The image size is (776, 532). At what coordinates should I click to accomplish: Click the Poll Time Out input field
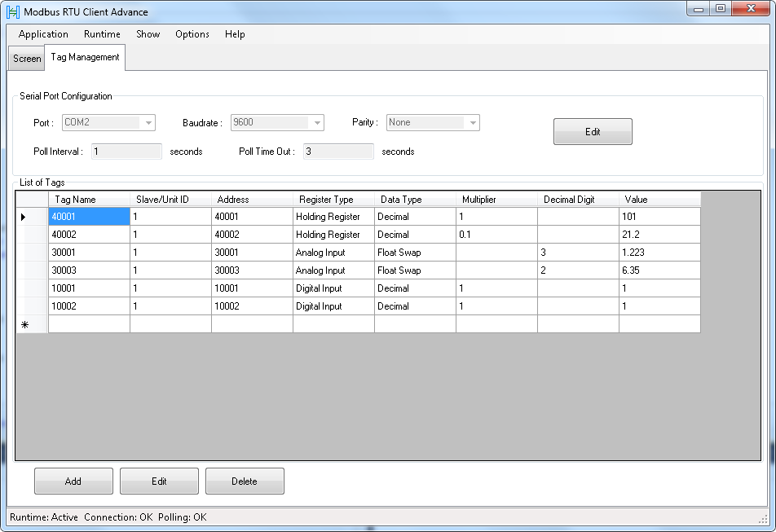[x=338, y=152]
